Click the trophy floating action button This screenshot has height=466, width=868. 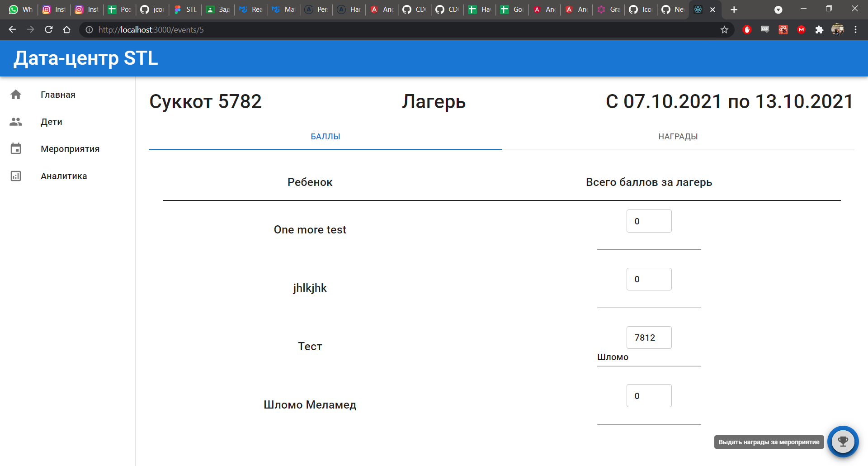[843, 442]
